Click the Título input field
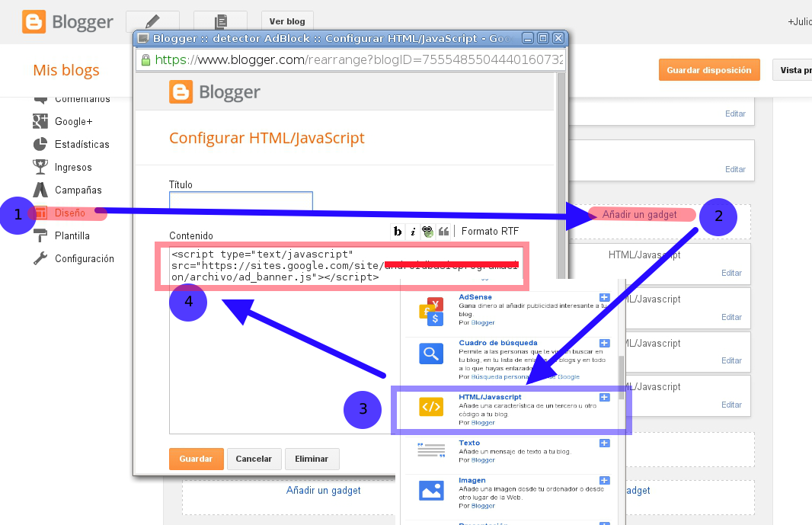Screen dimensions: 812x525 [241, 200]
